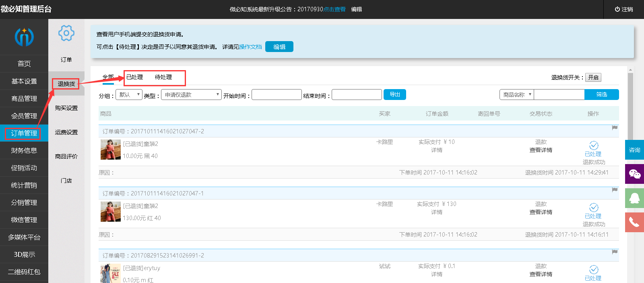
Task: Click the 注销 logout power icon
Action: pos(617,9)
